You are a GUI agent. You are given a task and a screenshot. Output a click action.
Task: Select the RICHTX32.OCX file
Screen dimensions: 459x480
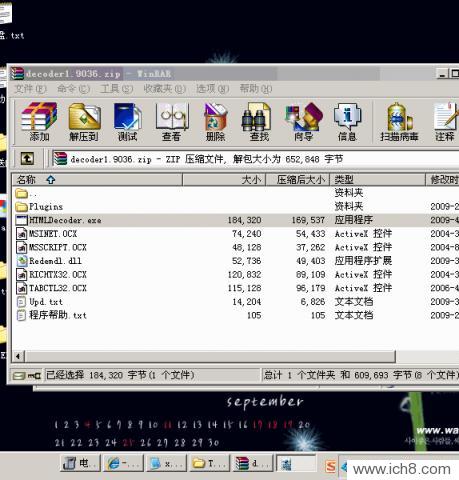(235, 274)
